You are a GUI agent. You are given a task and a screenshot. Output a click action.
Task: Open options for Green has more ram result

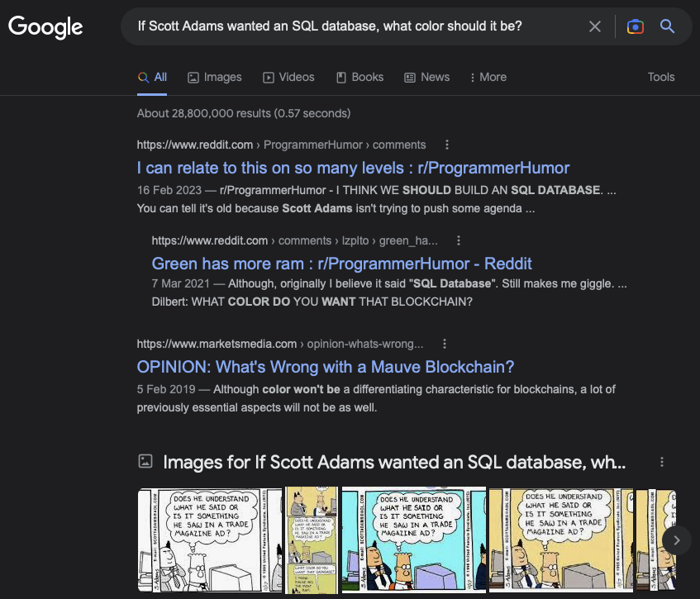pos(458,240)
